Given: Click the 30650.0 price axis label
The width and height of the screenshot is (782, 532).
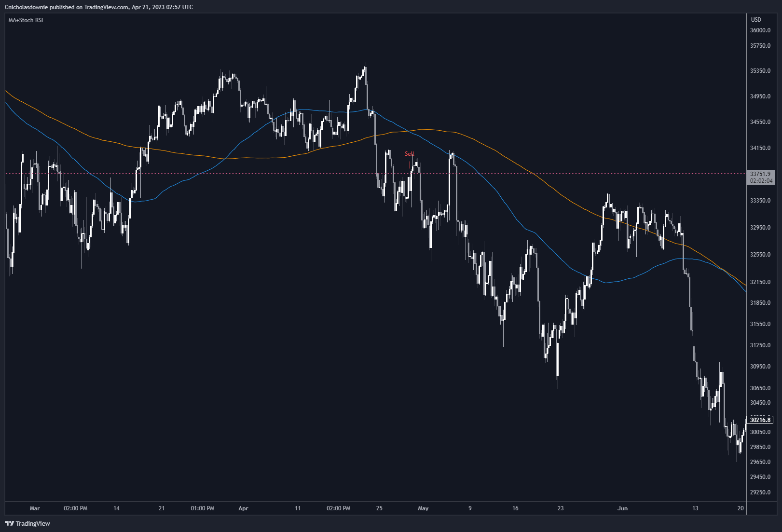Looking at the screenshot, I should (760, 388).
